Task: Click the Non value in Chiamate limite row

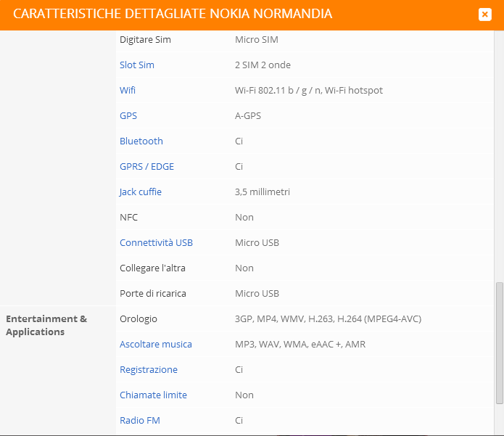Action: point(244,395)
